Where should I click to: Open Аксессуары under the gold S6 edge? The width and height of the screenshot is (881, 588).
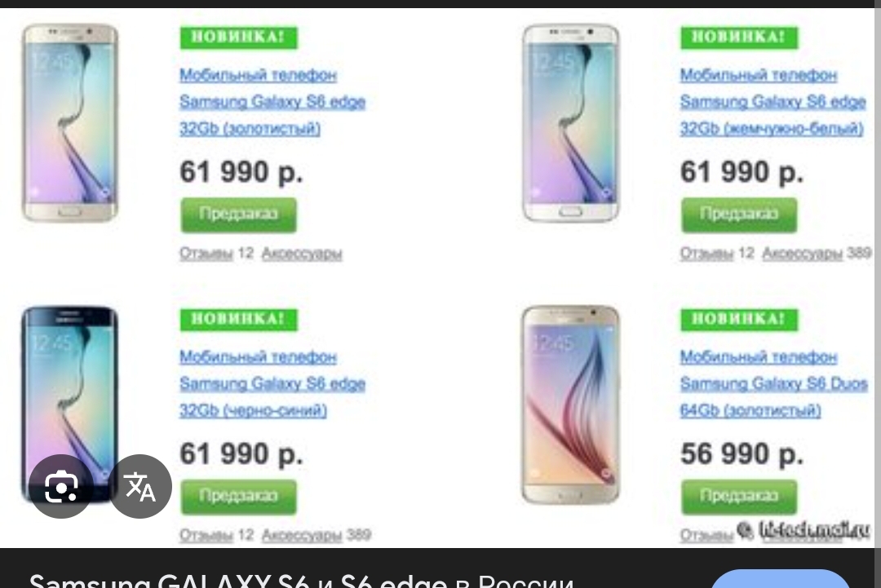click(x=301, y=254)
